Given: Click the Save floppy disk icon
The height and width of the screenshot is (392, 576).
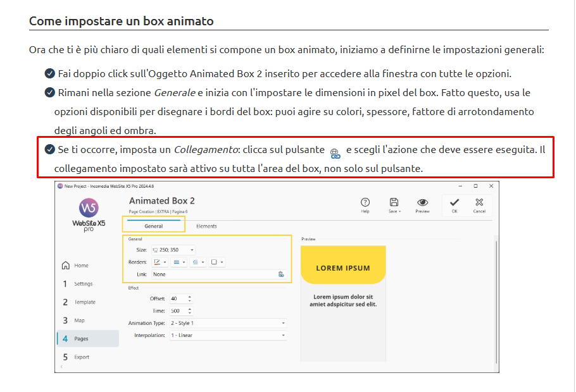Looking at the screenshot, I should pos(394,202).
